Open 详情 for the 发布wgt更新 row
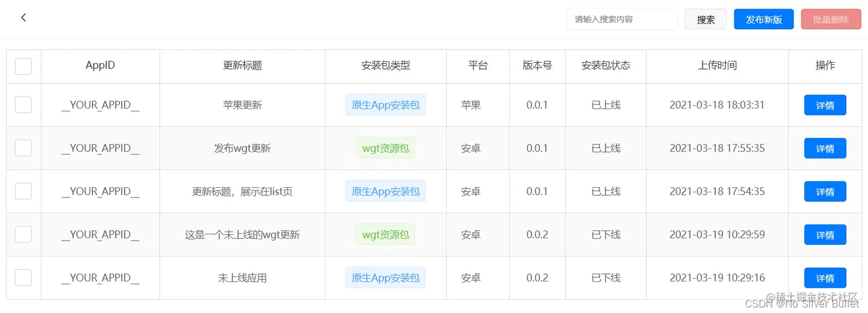Viewport: 868px width, 313px height. tap(825, 148)
